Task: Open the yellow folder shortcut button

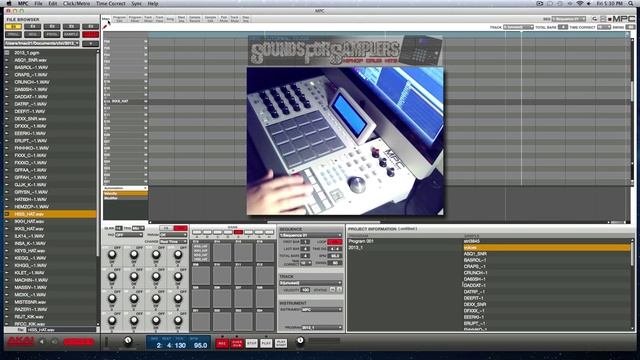Action: coord(13,27)
